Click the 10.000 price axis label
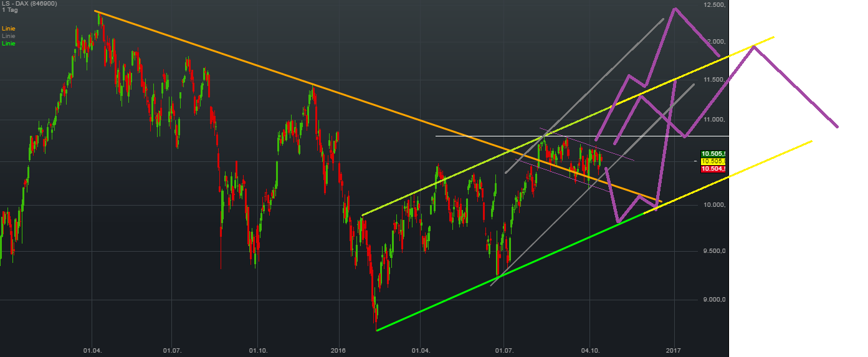 click(715, 205)
